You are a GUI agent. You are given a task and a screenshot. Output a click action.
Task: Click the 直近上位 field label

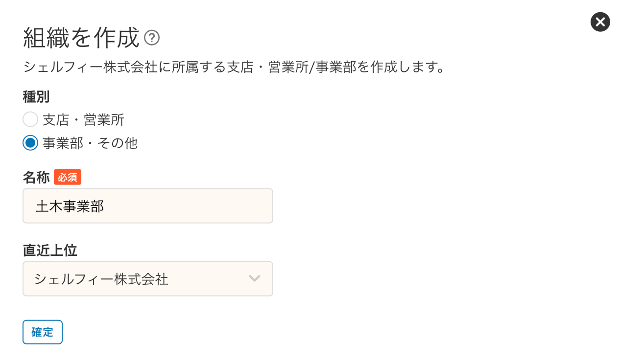click(50, 250)
